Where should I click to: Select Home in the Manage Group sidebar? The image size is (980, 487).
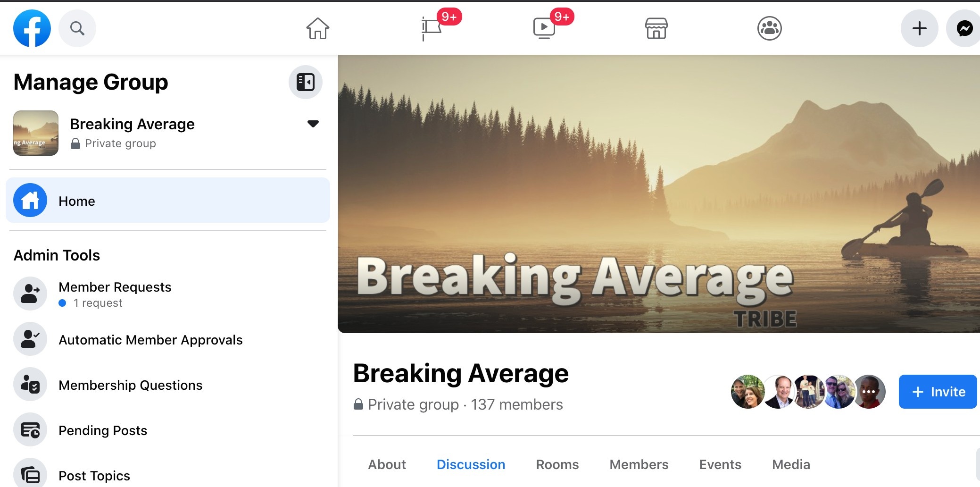[x=168, y=200]
